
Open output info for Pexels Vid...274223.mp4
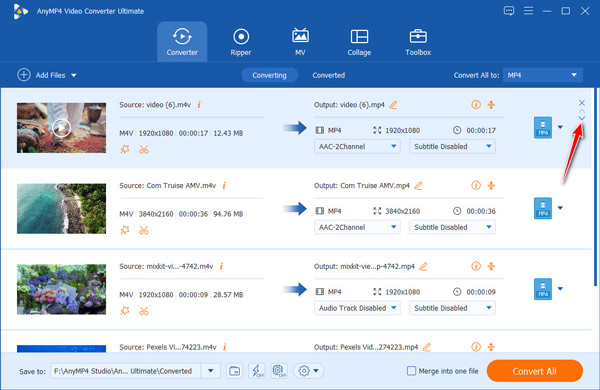[x=476, y=347]
